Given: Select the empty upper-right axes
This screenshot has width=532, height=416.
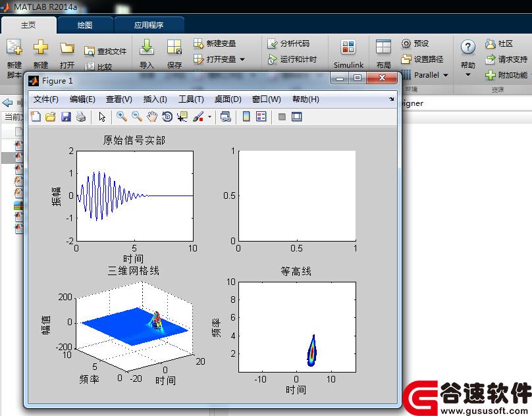Looking at the screenshot, I should [297, 196].
